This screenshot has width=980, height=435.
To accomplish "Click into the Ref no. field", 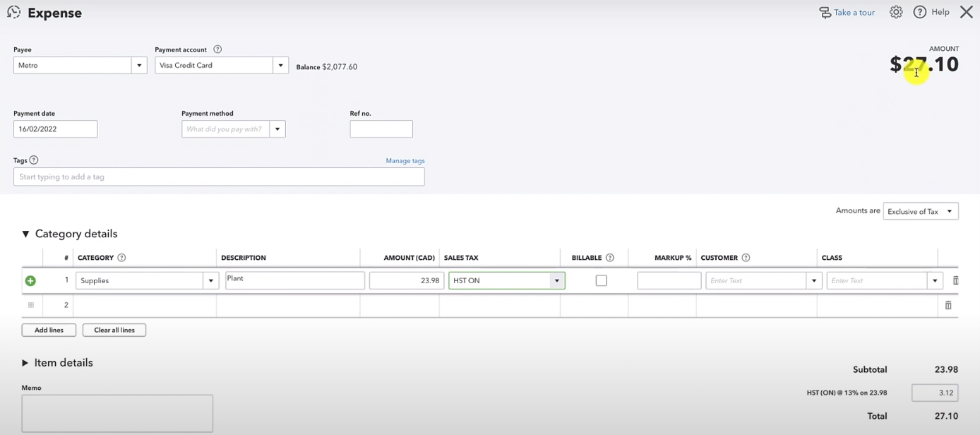I will (381, 129).
